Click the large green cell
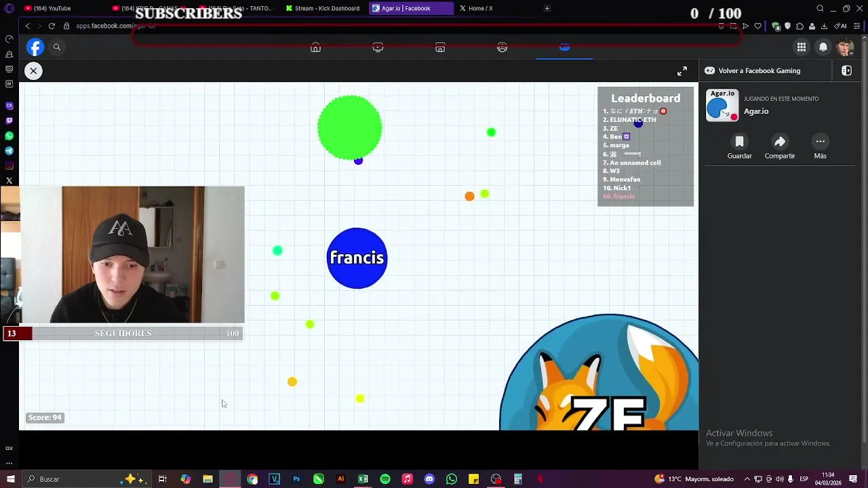This screenshot has width=868, height=488. [x=350, y=128]
